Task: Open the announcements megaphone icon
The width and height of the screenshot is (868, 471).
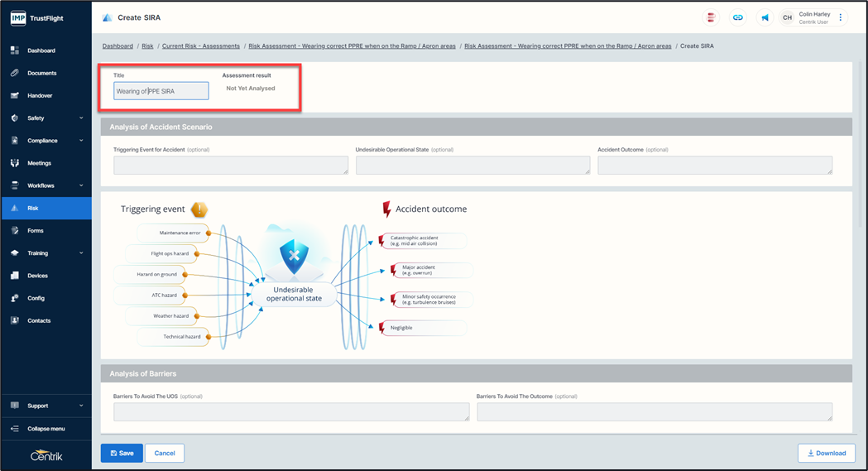Action: (x=765, y=17)
